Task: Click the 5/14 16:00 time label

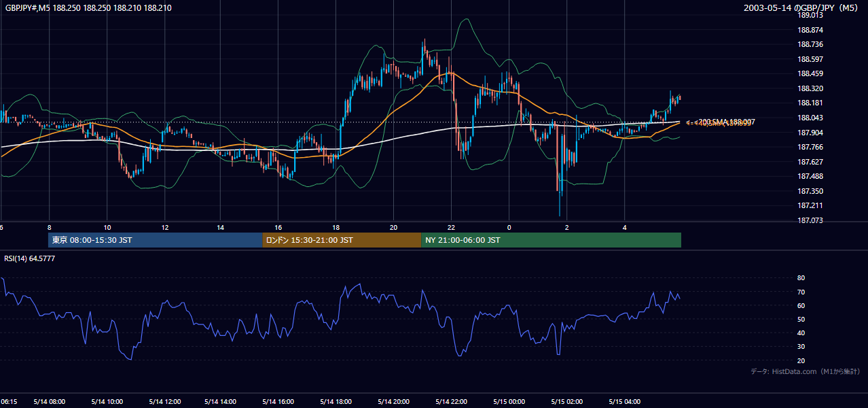Action: (x=278, y=402)
